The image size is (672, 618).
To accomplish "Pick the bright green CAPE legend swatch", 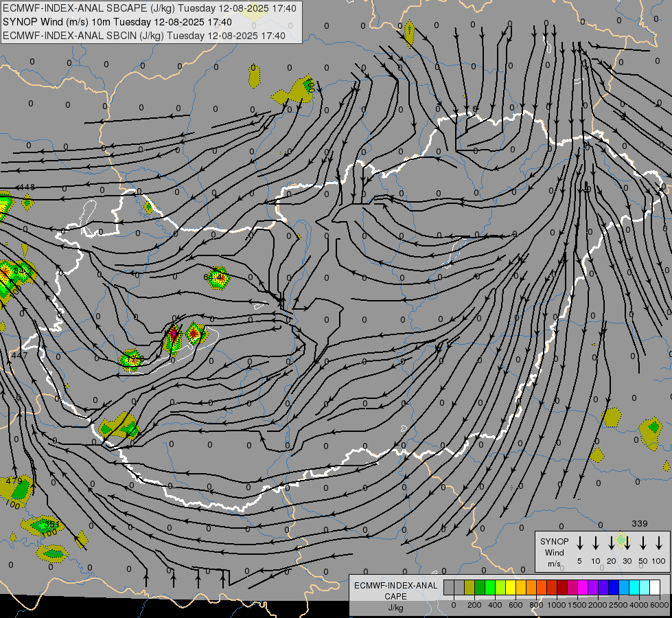I will pos(490,587).
